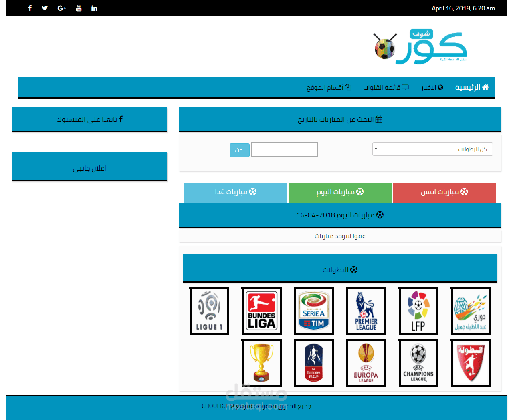Screen dimensions: 513x420
Task: Click the عفوا لايوجد مباريات message
Action: pos(340,236)
